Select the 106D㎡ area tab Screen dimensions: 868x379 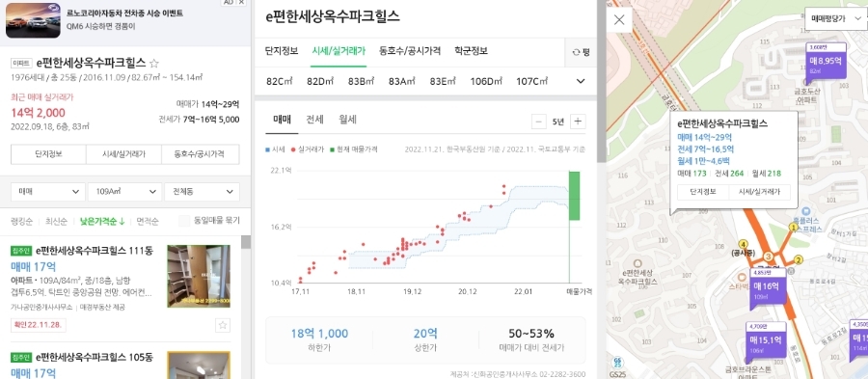coord(486,82)
